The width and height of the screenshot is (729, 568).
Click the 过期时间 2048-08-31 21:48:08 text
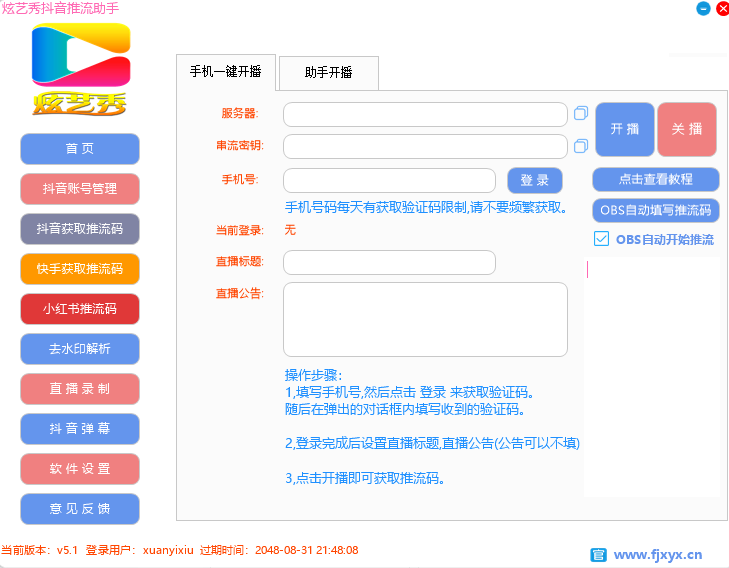(279, 550)
